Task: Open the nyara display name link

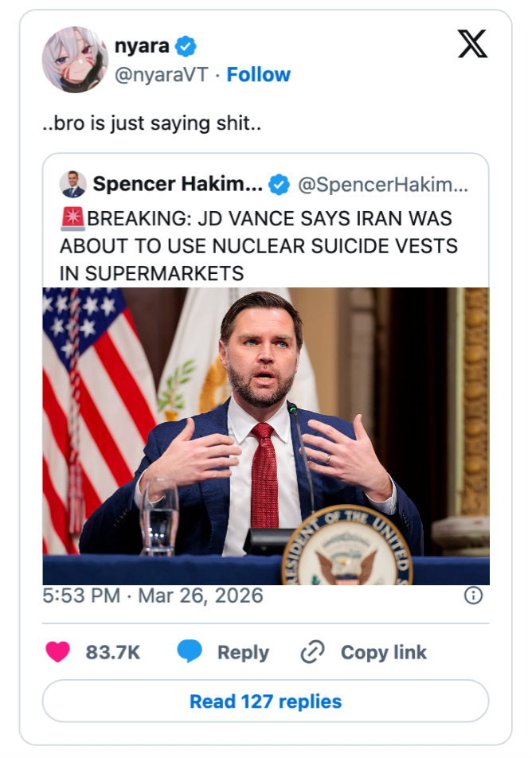Action: [x=142, y=47]
